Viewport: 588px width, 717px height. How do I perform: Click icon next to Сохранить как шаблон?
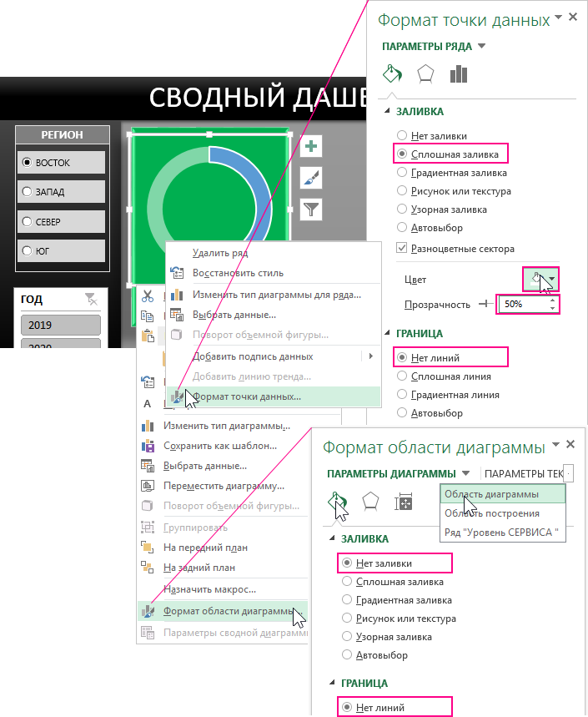(x=148, y=446)
